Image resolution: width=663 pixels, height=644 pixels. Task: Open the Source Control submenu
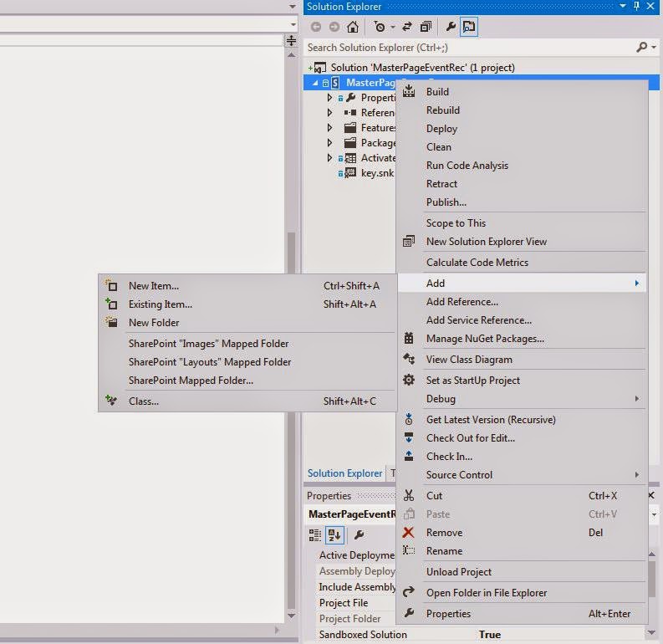point(522,474)
